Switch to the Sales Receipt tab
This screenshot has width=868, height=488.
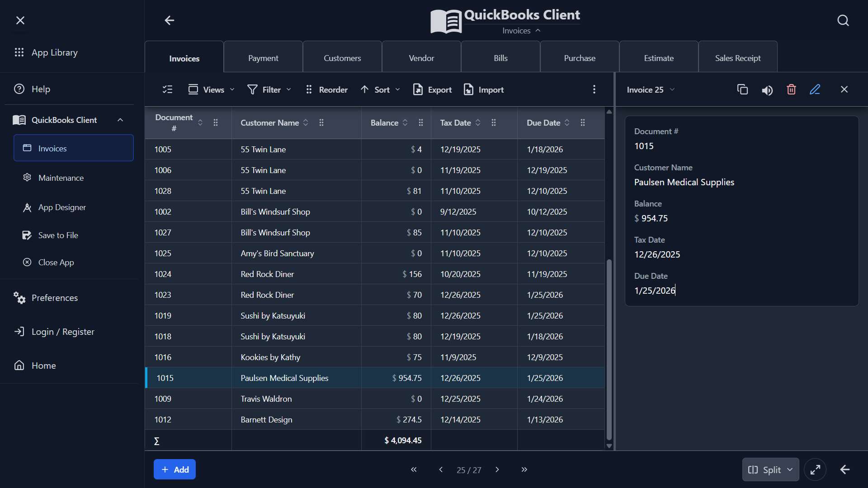738,57
